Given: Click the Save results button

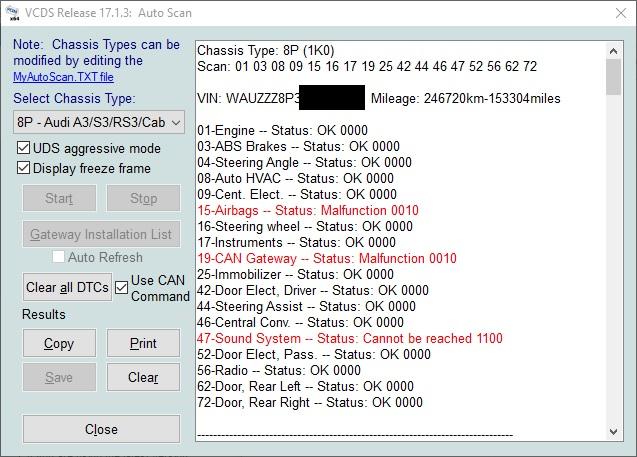Looking at the screenshot, I should [x=59, y=377].
